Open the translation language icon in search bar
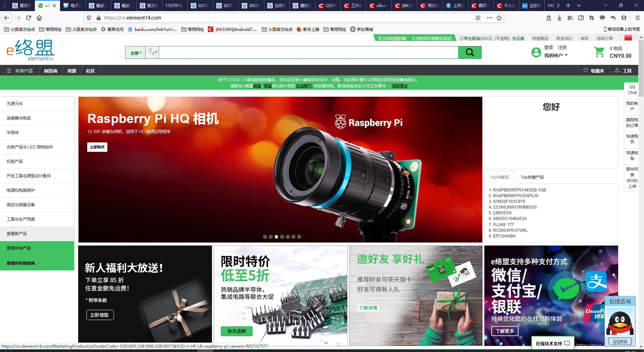Viewport: 644px width, 352px height. coord(152,52)
